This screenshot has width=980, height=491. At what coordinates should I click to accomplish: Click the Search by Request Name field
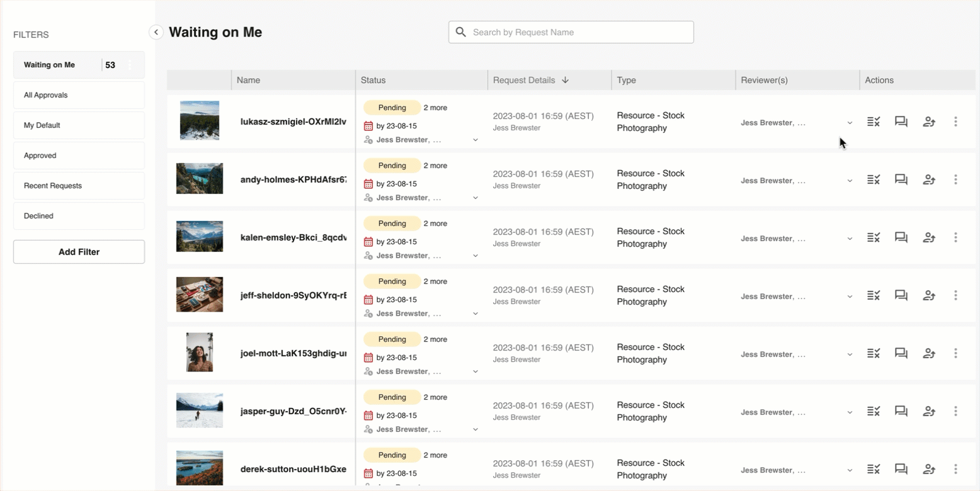click(x=571, y=32)
